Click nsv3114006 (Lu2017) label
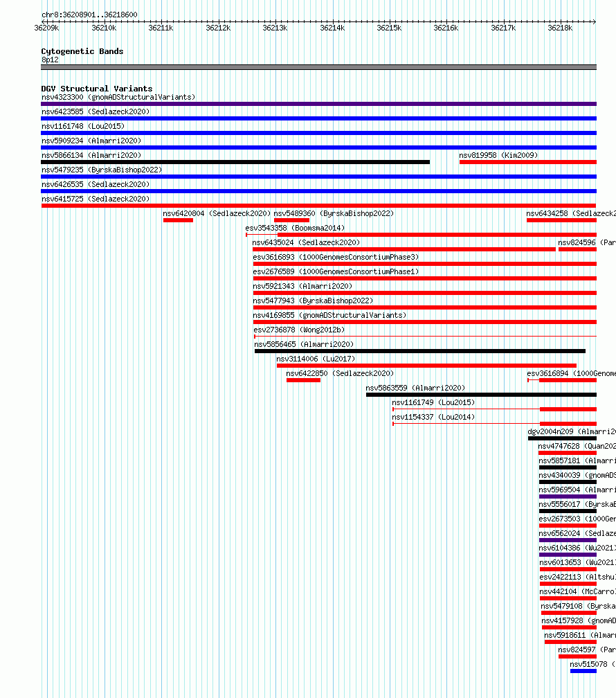This screenshot has width=616, height=698. click(x=316, y=359)
